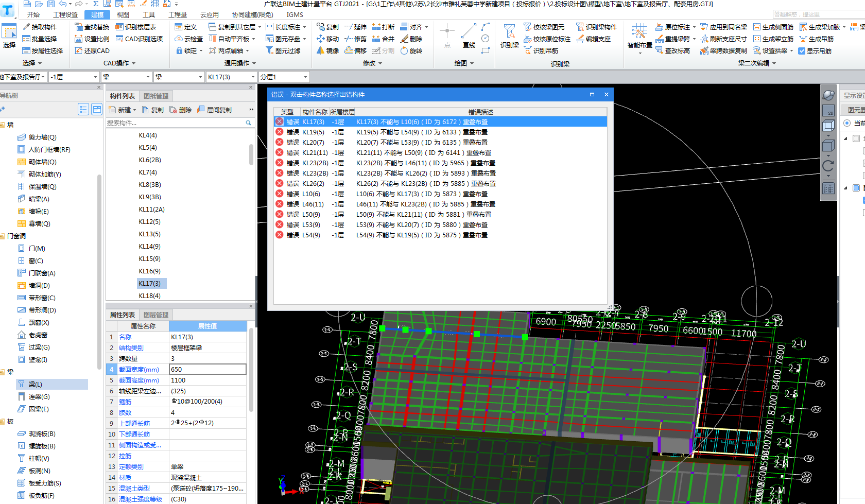Open the 云应用 ribbon tab
This screenshot has width=865, height=504.
[x=210, y=14]
